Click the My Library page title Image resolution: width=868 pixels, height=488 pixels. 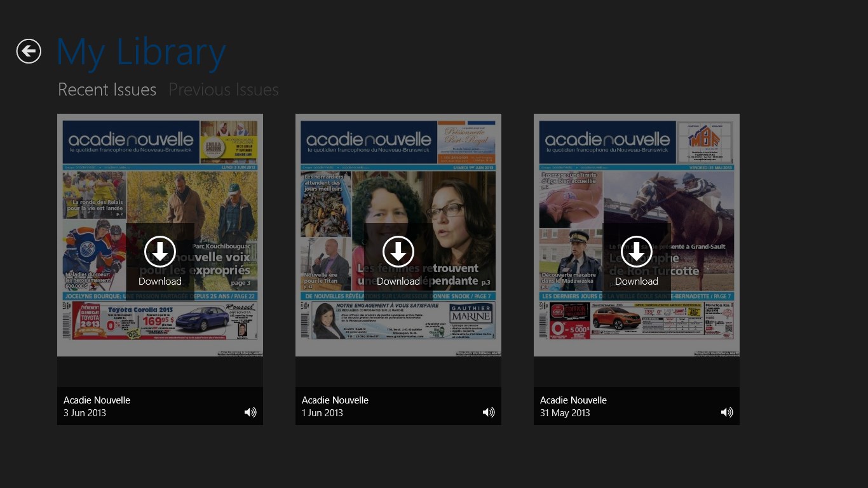141,52
